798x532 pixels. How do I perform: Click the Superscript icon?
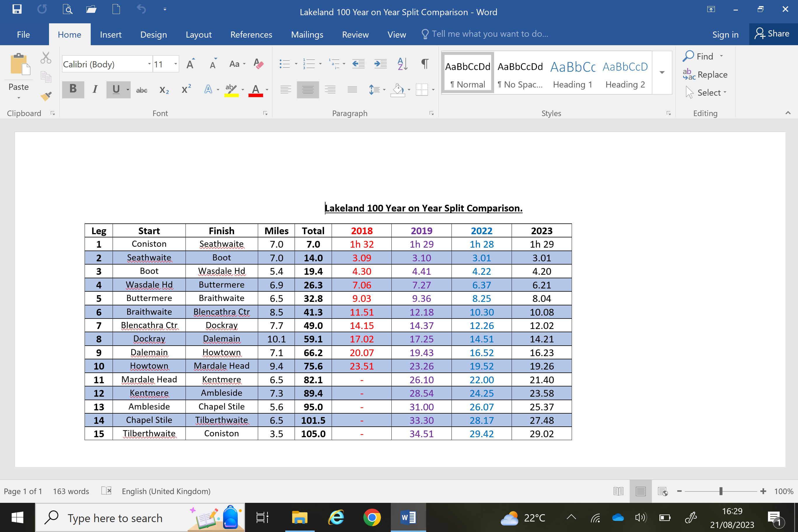coord(186,89)
